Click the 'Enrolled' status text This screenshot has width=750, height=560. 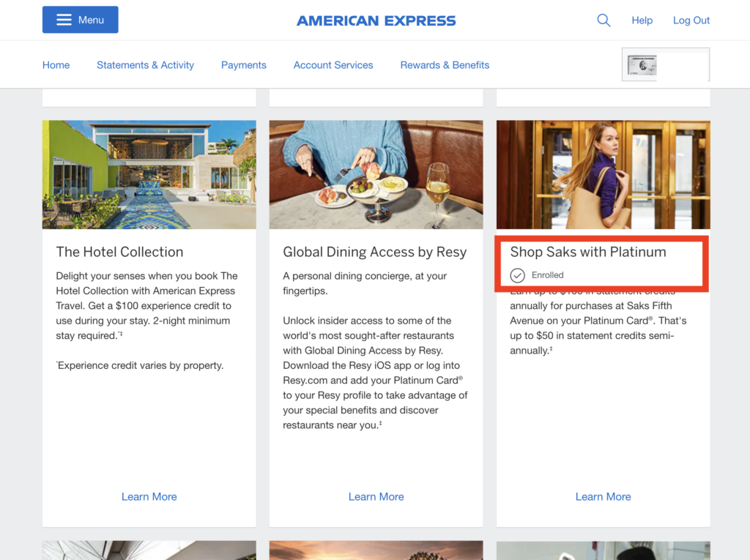point(548,275)
